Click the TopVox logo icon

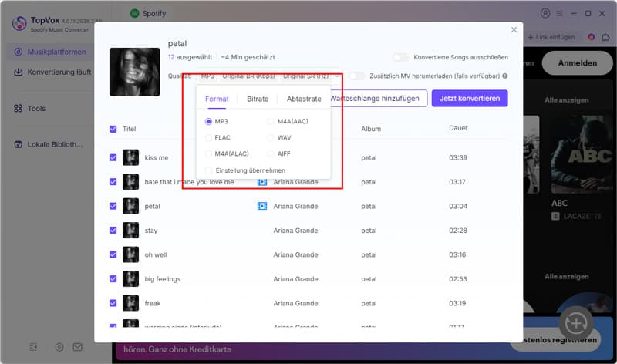(19, 23)
